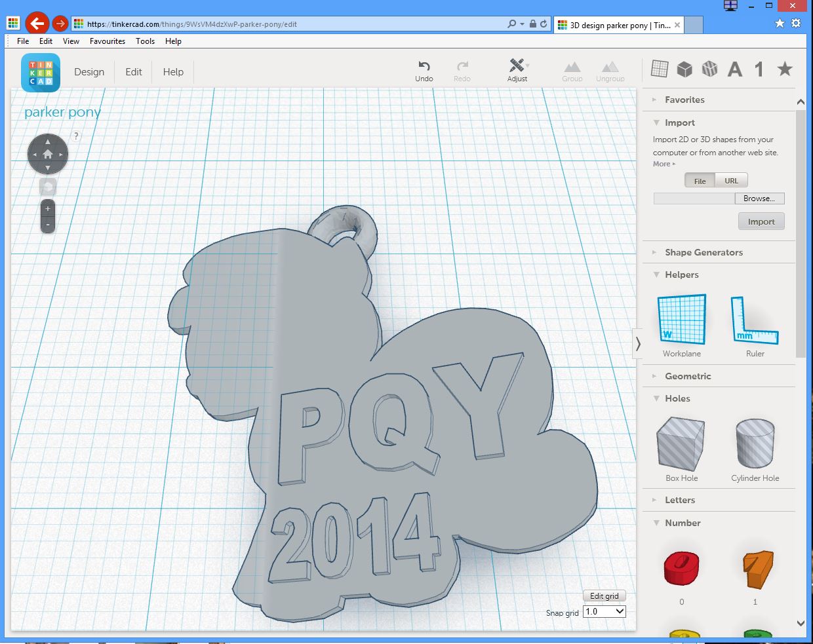This screenshot has width=813, height=644.
Task: Click the browser back arrow button
Action: 37,24
